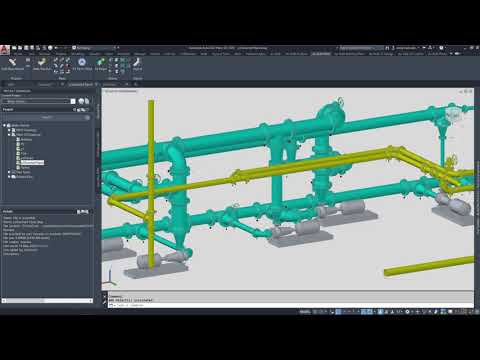This screenshot has width=480, height=360.
Task: Click the ViewCube in the 3D viewport
Action: click(x=454, y=114)
